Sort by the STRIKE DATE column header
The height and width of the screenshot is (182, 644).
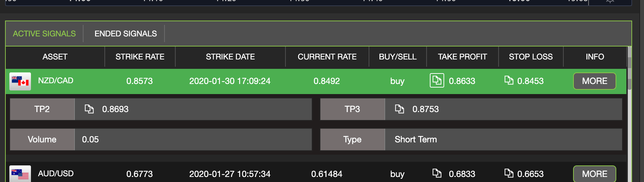click(230, 57)
